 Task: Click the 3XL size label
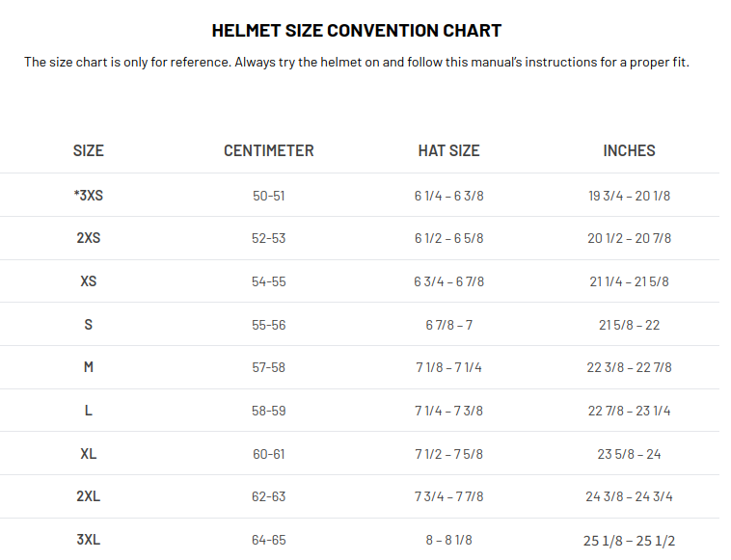point(88,540)
